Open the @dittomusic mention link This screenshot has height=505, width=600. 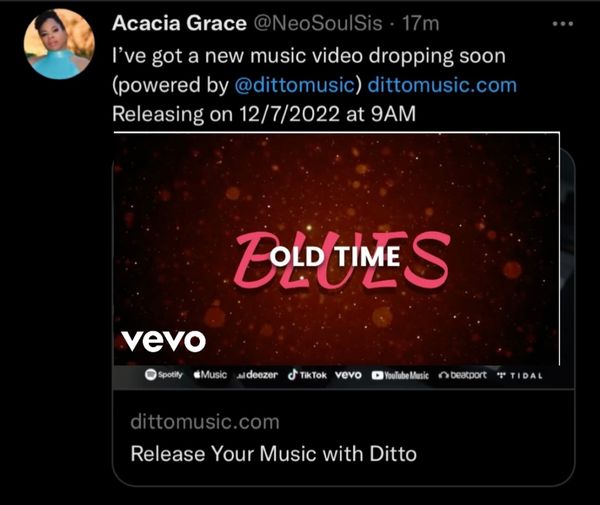tap(295, 85)
